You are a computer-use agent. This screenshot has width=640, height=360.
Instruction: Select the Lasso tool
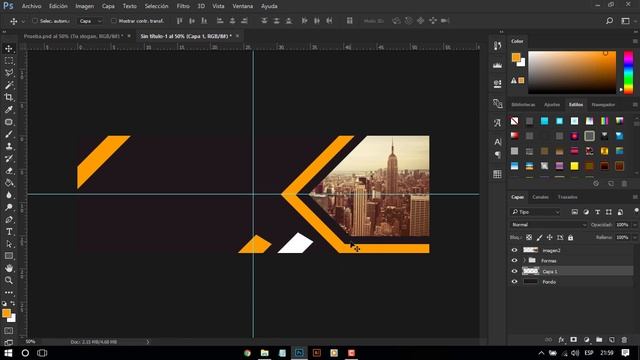click(9, 73)
